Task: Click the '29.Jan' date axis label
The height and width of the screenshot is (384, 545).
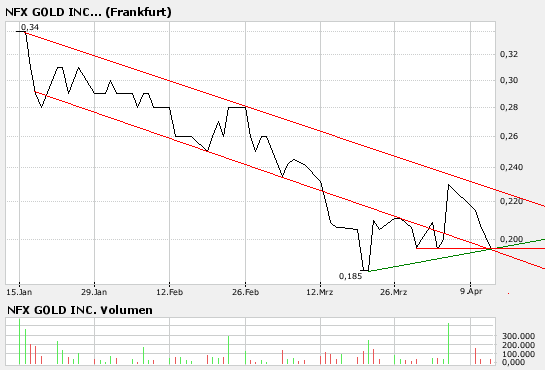Action: 94,292
